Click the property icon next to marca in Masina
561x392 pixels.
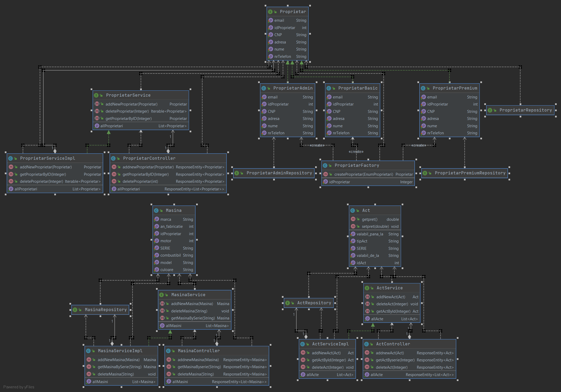click(157, 219)
